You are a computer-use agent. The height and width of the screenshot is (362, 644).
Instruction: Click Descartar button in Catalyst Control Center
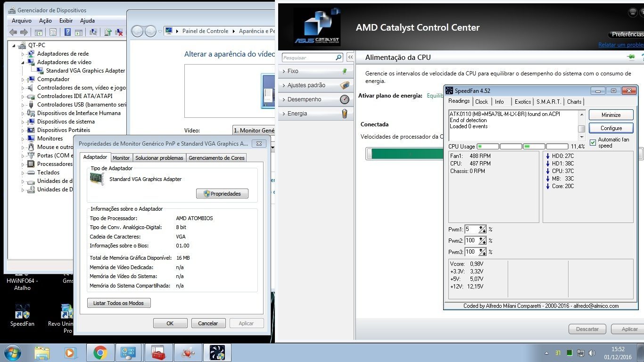587,329
